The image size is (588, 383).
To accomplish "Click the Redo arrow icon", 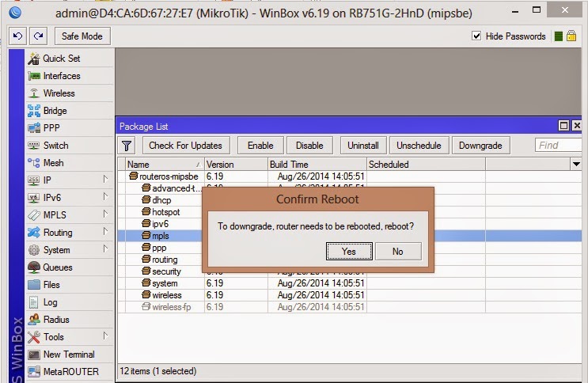I will [x=38, y=36].
